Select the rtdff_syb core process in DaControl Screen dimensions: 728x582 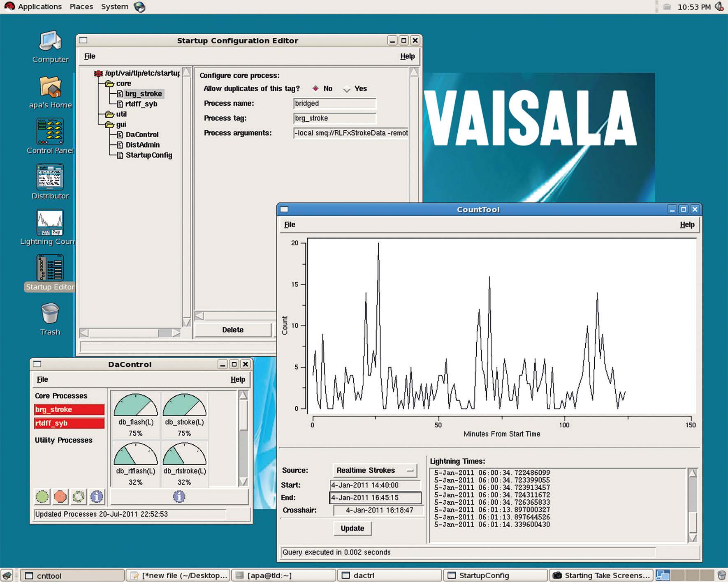pos(69,423)
